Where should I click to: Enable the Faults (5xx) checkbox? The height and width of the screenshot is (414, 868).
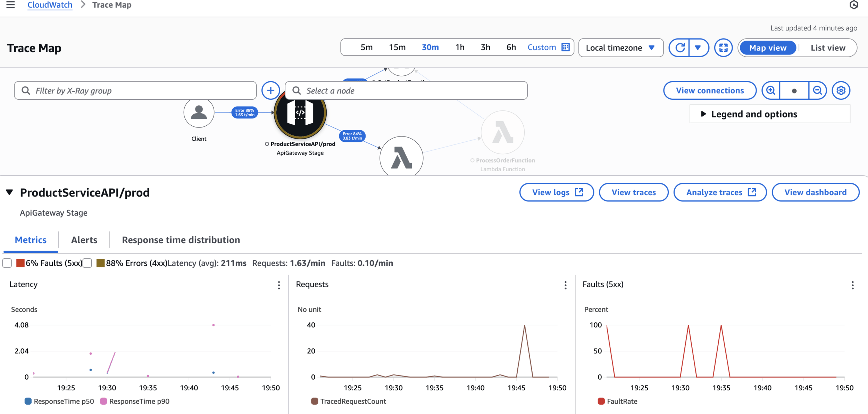(7, 263)
